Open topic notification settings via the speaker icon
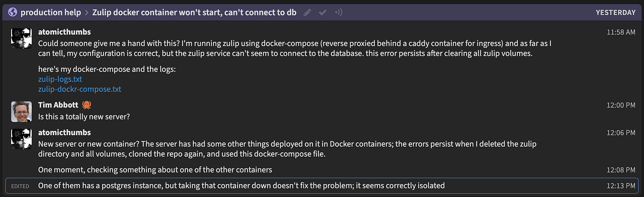This screenshot has width=644, height=197. [x=338, y=12]
